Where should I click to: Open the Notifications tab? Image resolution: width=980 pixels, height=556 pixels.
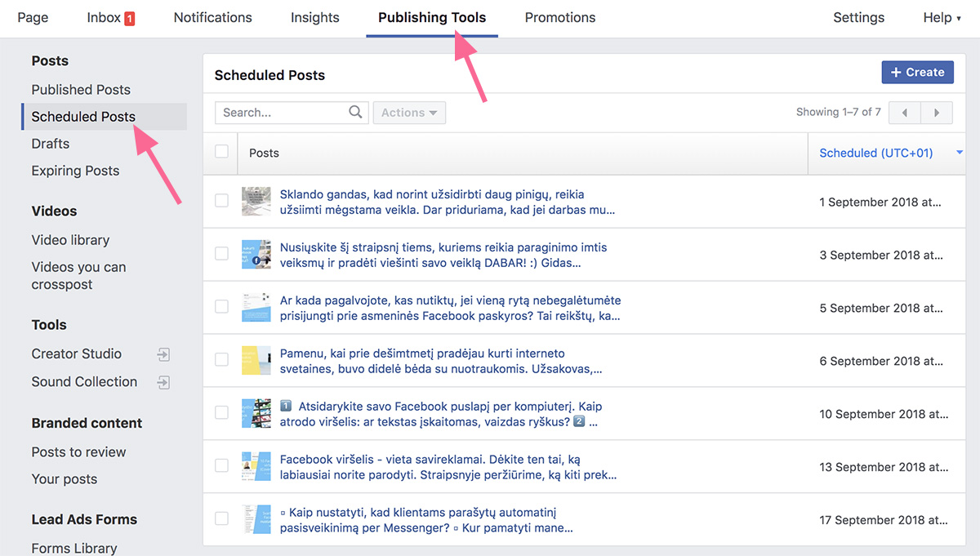pos(213,17)
